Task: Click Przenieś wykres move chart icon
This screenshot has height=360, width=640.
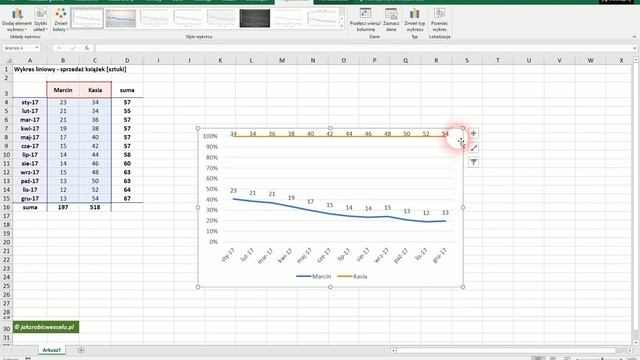Action: click(x=439, y=20)
